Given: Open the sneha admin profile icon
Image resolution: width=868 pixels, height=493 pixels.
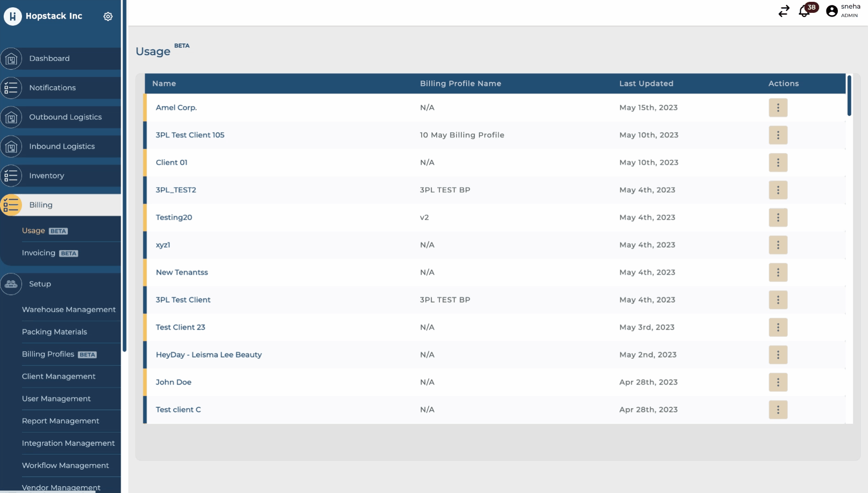Looking at the screenshot, I should coord(831,11).
